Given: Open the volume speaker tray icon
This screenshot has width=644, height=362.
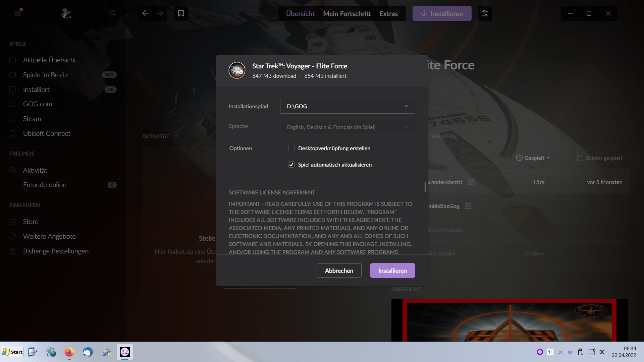Looking at the screenshot, I should coord(601,352).
